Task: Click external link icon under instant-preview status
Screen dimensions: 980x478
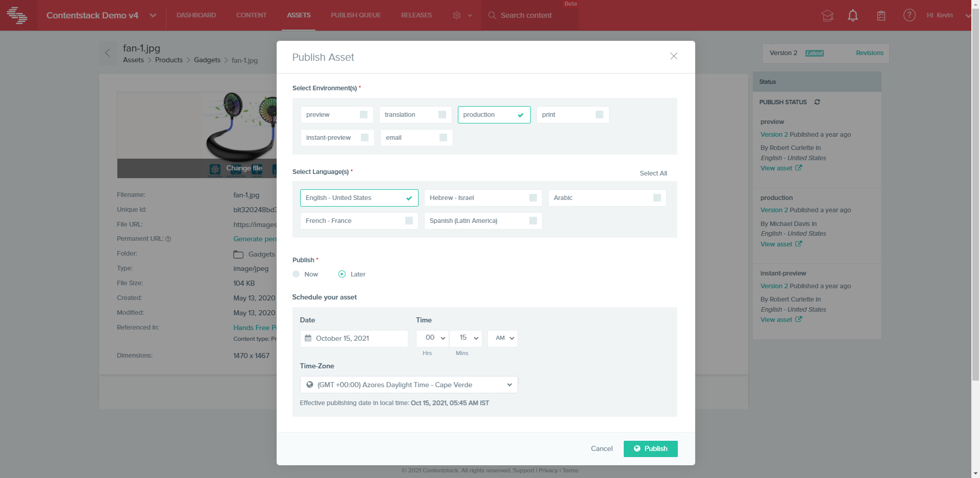Action: point(799,319)
